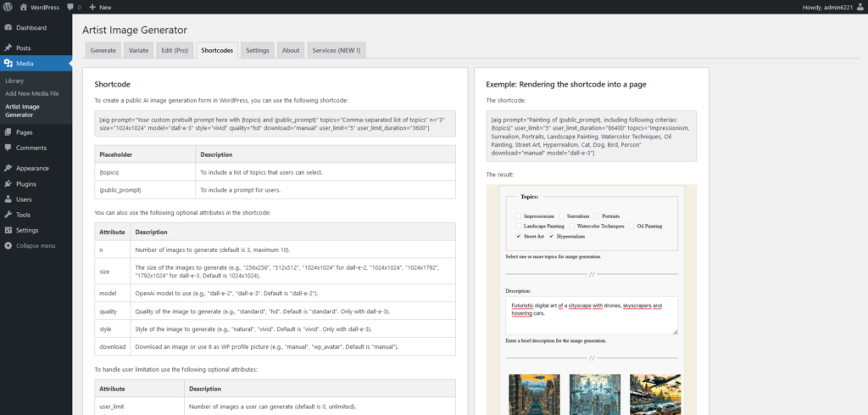Click the 'Shortcode' section heading

pos(113,84)
